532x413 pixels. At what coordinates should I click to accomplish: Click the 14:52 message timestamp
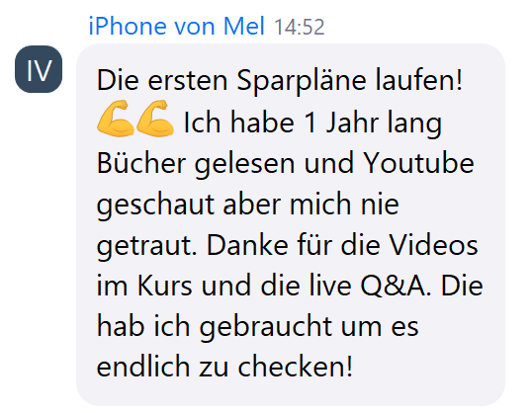[300, 27]
